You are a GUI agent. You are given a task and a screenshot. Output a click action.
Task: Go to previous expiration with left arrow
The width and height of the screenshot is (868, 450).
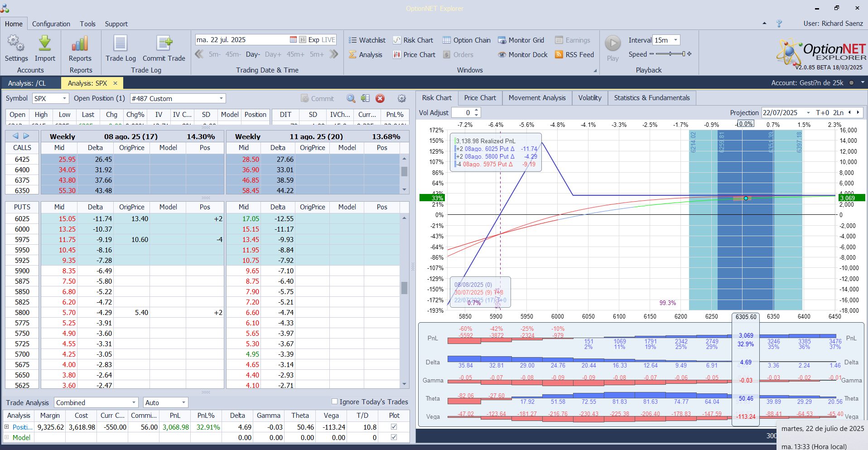click(x=15, y=136)
